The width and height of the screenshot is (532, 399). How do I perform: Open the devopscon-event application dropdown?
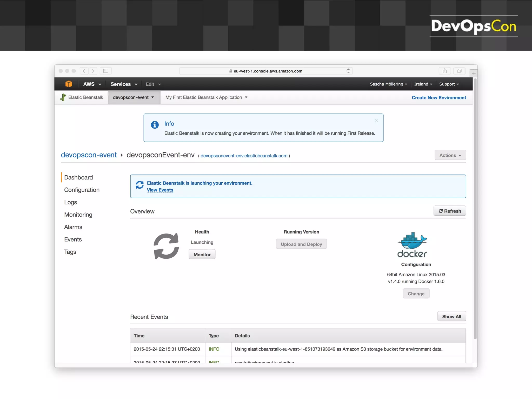pos(134,97)
